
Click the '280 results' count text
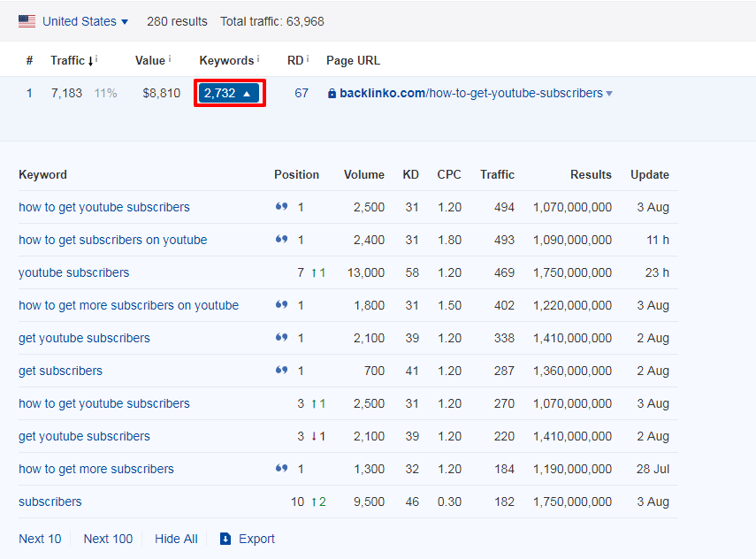[x=177, y=22]
